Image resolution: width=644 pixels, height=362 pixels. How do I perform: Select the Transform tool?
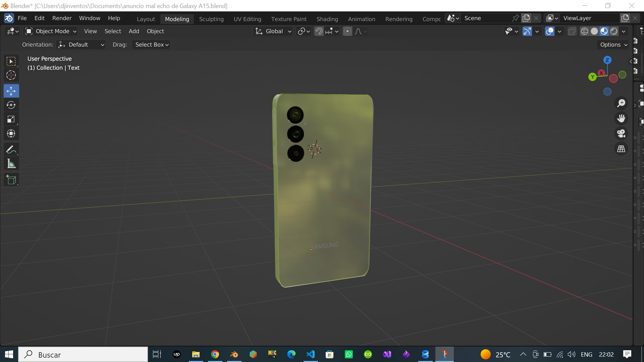[11, 134]
